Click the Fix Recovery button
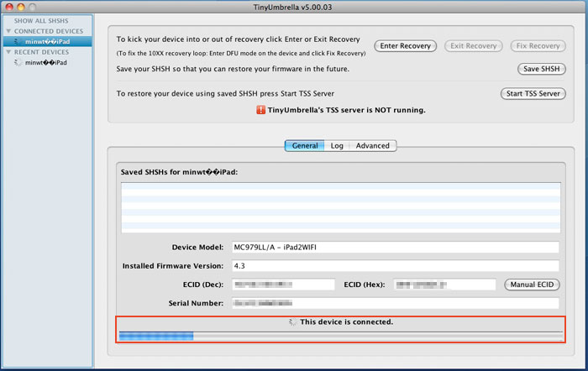The image size is (588, 371). pos(538,45)
